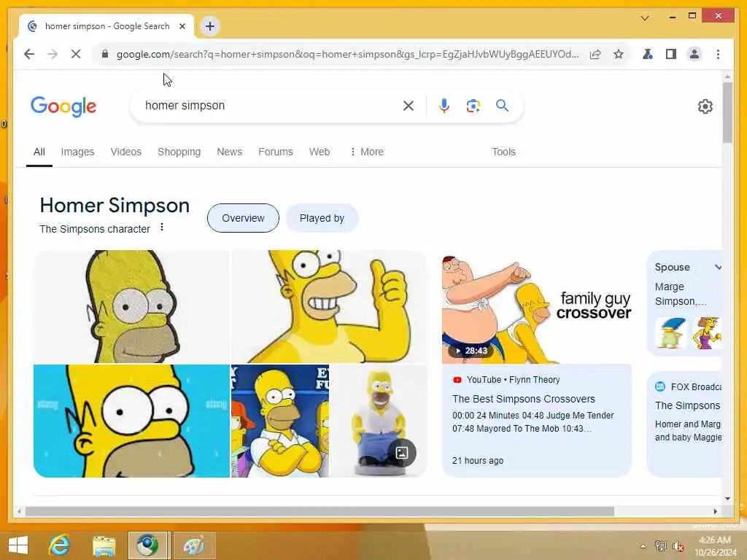Search by image with Google Lens
Image resolution: width=747 pixels, height=560 pixels.
(x=473, y=106)
